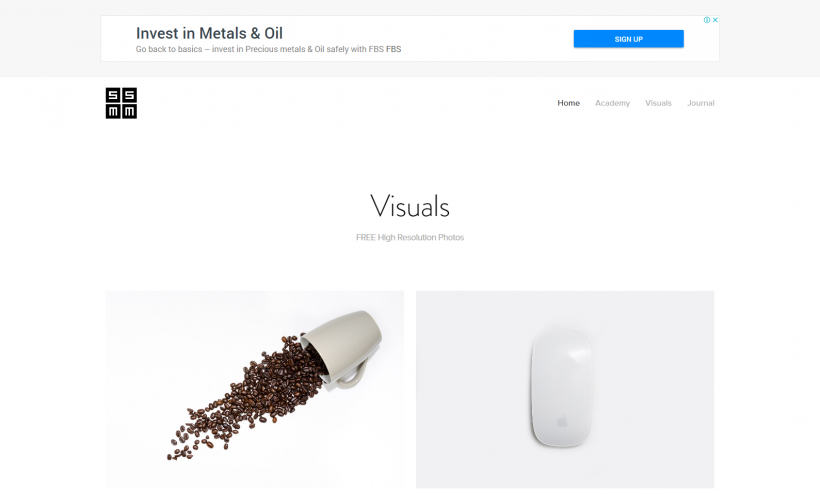Close the ad with the X icon
820x494 pixels.
tap(715, 20)
